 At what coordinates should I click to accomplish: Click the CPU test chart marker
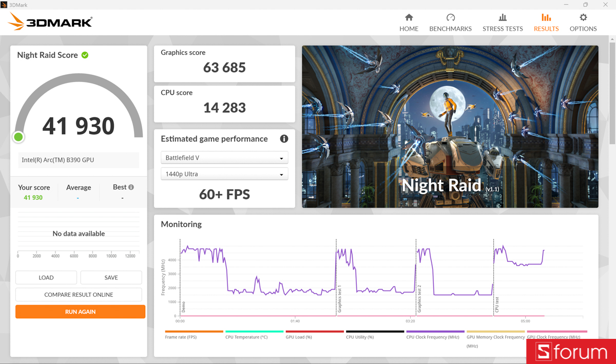pyautogui.click(x=497, y=305)
